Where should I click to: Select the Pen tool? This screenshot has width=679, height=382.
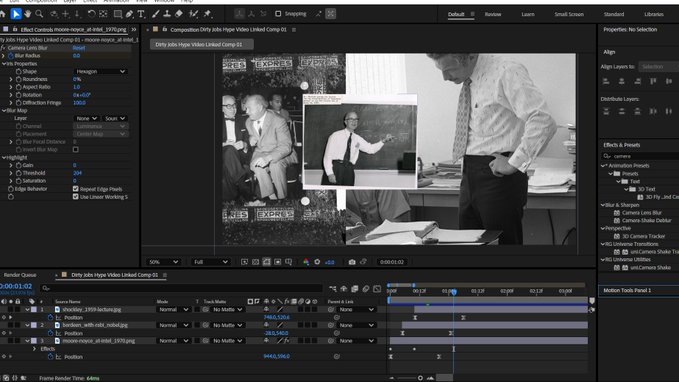[129, 14]
